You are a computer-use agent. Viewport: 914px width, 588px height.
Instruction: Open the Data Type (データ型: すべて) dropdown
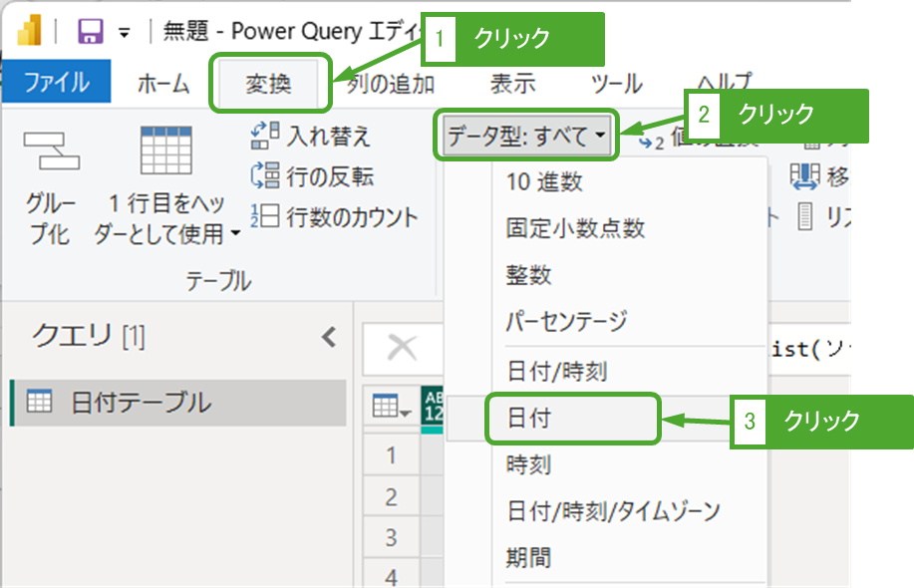point(526,136)
